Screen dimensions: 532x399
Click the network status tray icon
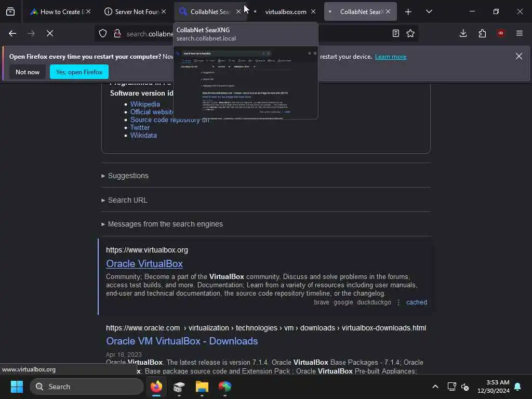(x=451, y=387)
